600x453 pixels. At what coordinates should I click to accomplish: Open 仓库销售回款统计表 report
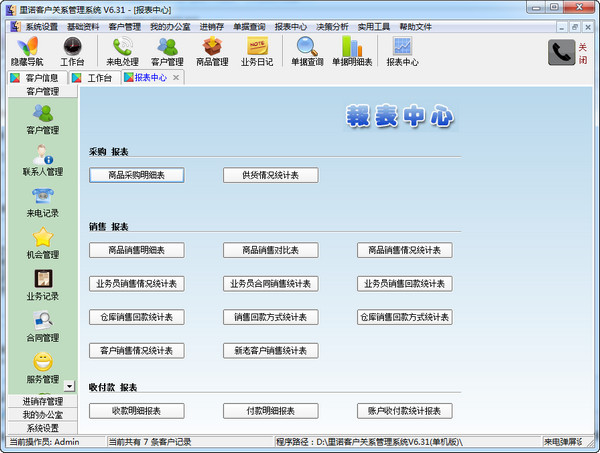137,317
